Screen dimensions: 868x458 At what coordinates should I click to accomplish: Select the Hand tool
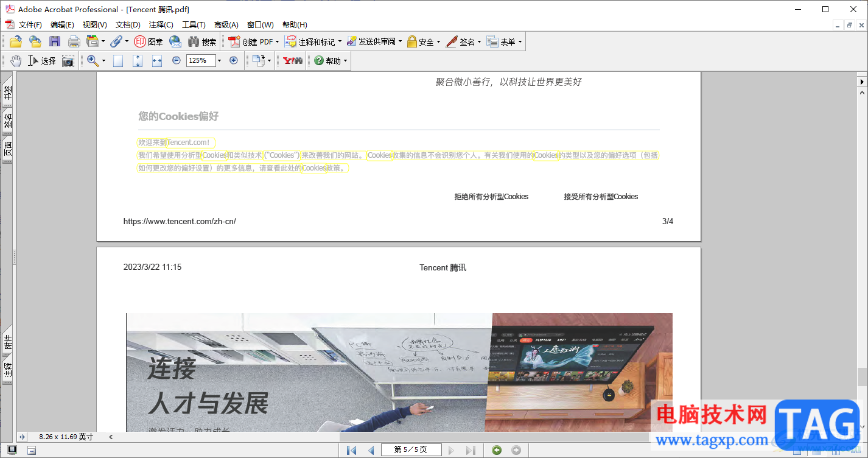(16, 60)
